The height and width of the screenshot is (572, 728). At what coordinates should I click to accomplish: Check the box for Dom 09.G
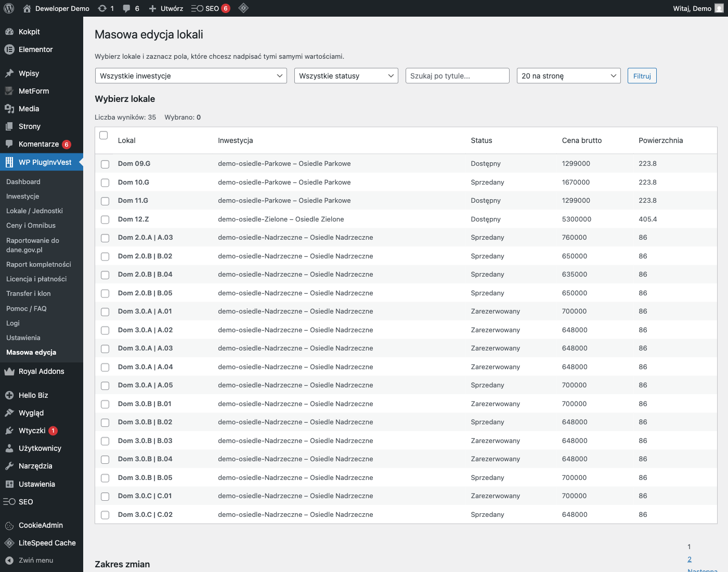(105, 164)
